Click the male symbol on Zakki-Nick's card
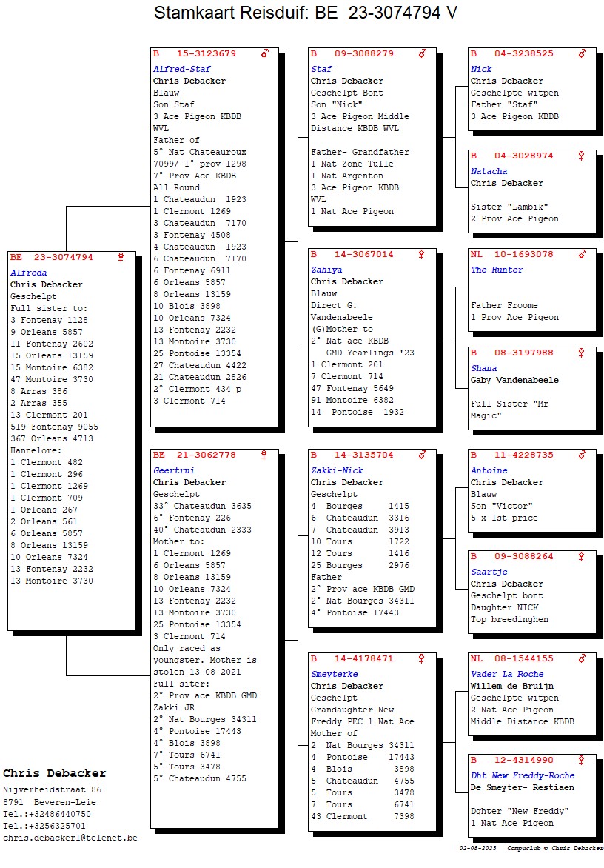Image resolution: width=604 pixels, height=868 pixels. point(423,455)
